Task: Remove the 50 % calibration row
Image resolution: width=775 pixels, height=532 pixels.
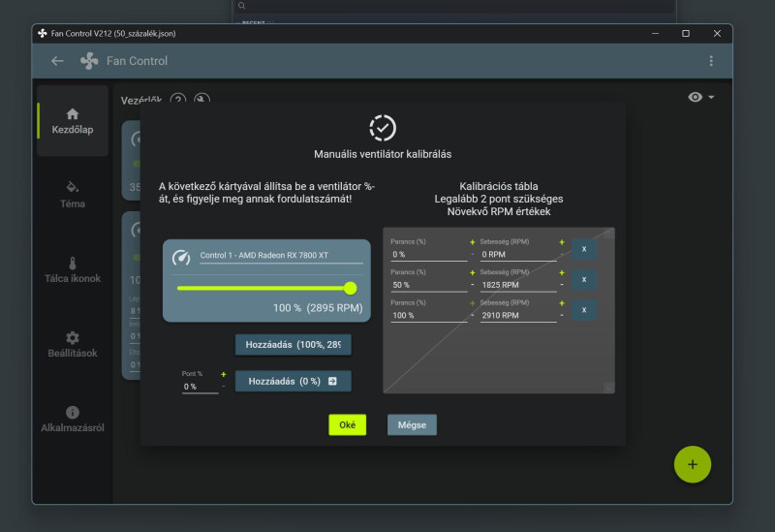Action: tap(584, 280)
